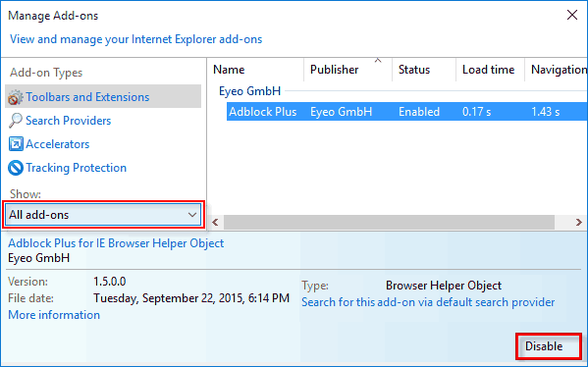Click the Eyeo GmbH publisher cell in row
Screen dimensions: 588x367
(x=341, y=112)
